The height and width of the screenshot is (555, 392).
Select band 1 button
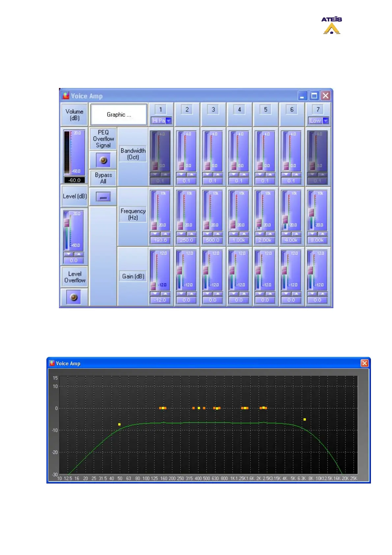pos(160,109)
